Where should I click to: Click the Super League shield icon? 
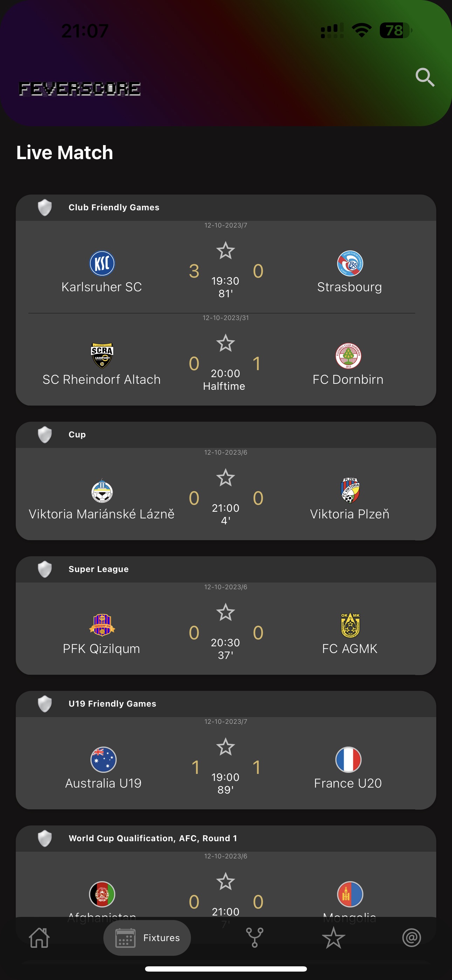44,569
